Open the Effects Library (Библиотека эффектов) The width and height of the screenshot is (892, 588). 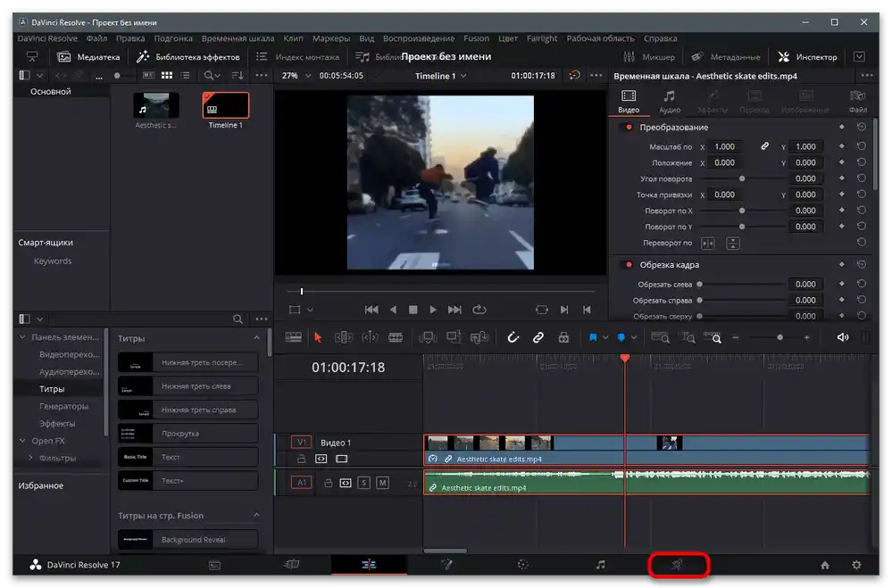188,57
